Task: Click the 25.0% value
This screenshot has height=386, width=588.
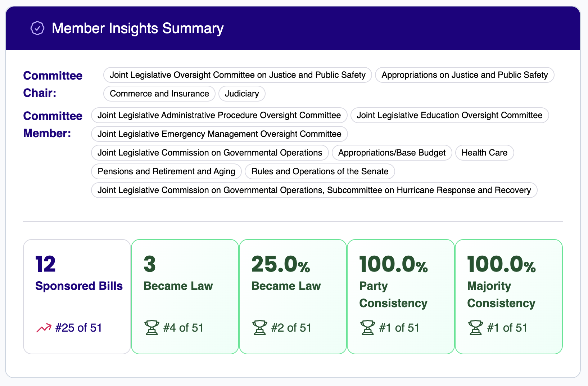Action: point(281,264)
